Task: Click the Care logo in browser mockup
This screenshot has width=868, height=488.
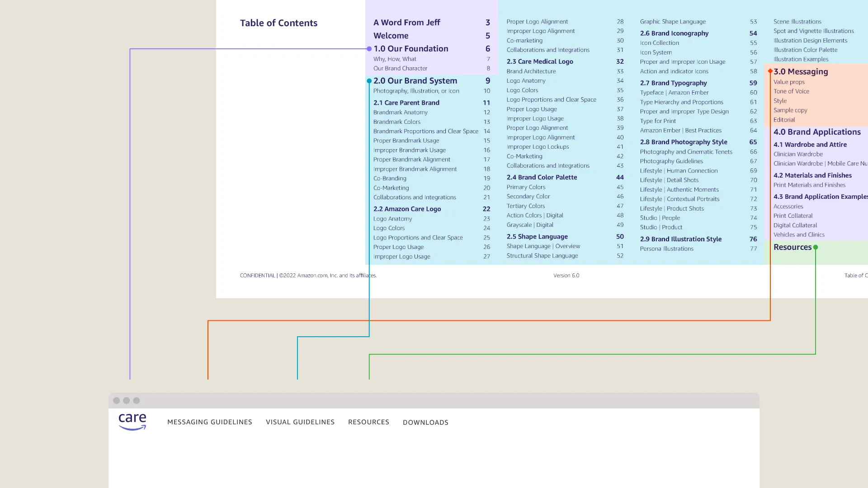Action: tap(132, 421)
